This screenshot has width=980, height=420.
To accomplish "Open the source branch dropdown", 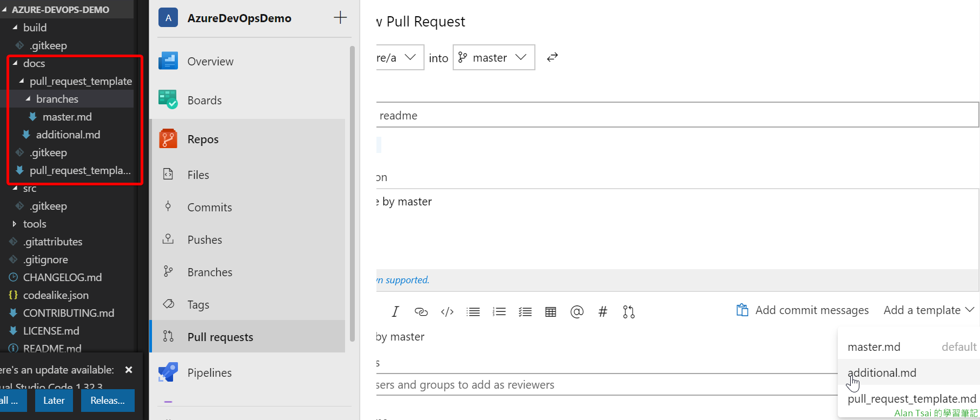I will [400, 57].
